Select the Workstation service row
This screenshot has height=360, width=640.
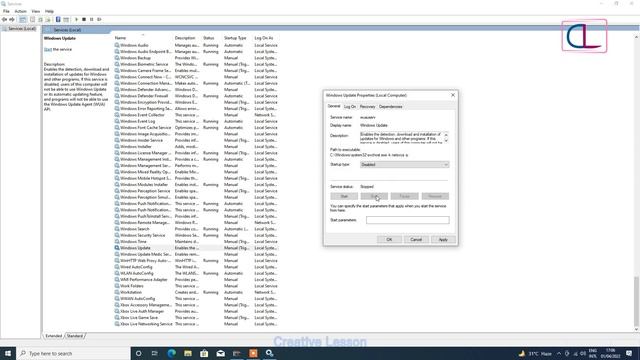click(196, 292)
